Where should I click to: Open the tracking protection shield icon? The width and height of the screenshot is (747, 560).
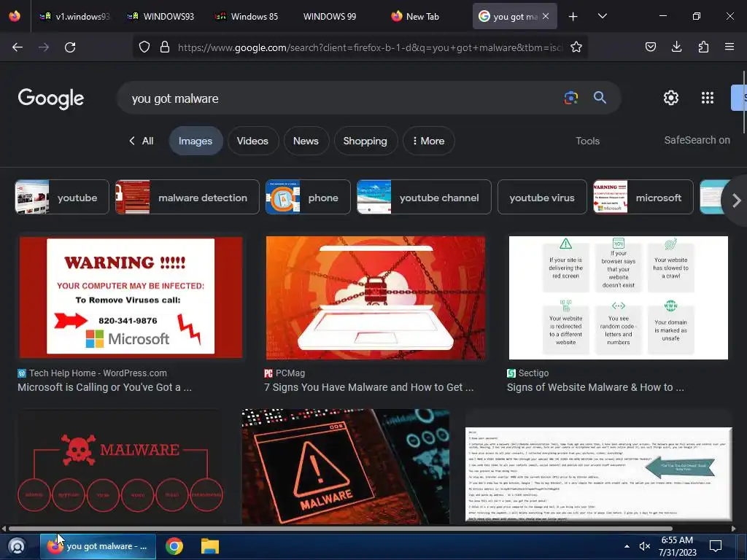tap(144, 47)
